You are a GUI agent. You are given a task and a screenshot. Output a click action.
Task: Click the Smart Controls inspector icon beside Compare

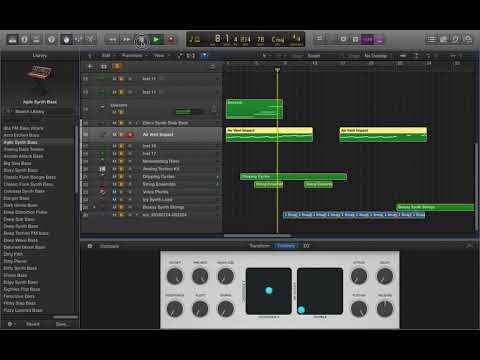[x=90, y=246]
